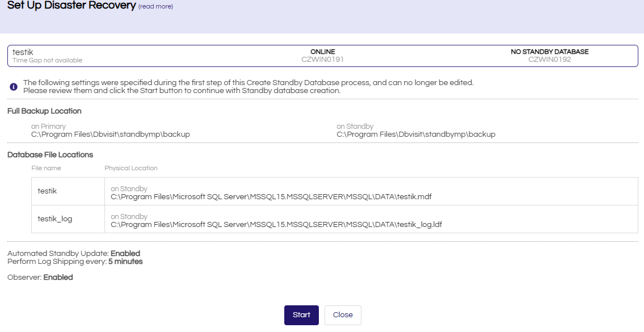The image size is (644, 332).
Task: Click the testik_log.ldf physical location path
Action: pos(276,225)
